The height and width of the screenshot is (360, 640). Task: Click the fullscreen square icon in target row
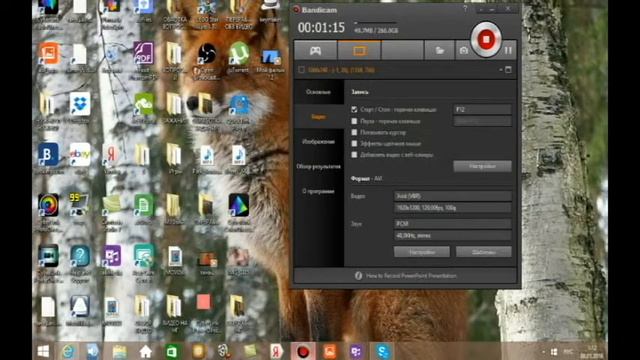pos(508,70)
